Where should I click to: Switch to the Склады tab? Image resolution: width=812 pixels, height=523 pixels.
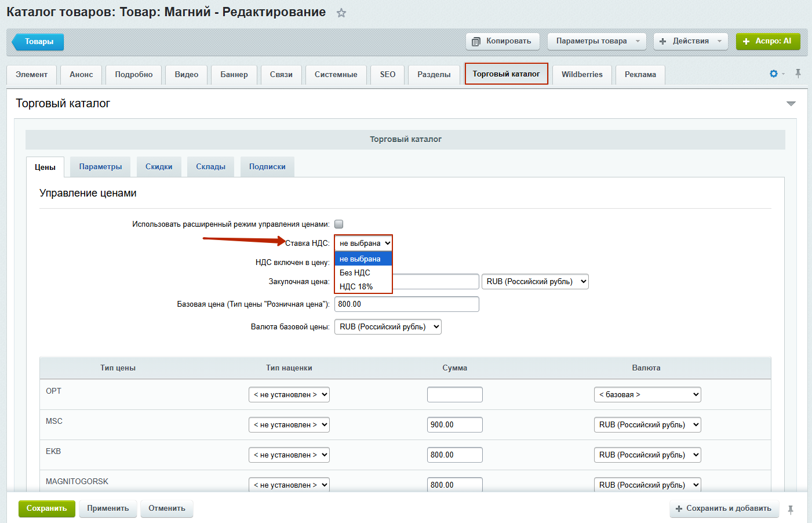[210, 167]
